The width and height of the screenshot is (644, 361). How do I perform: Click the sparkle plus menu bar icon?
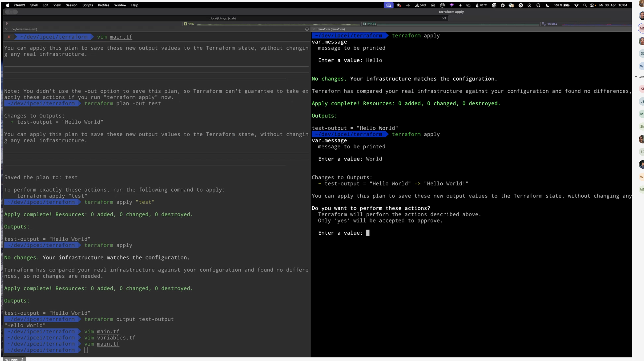pyautogui.click(x=460, y=5)
